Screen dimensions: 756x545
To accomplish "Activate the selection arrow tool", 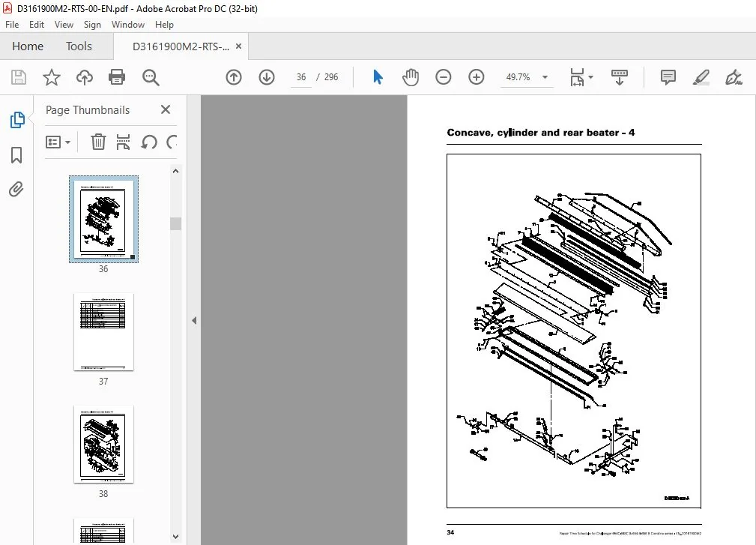I will [x=378, y=77].
